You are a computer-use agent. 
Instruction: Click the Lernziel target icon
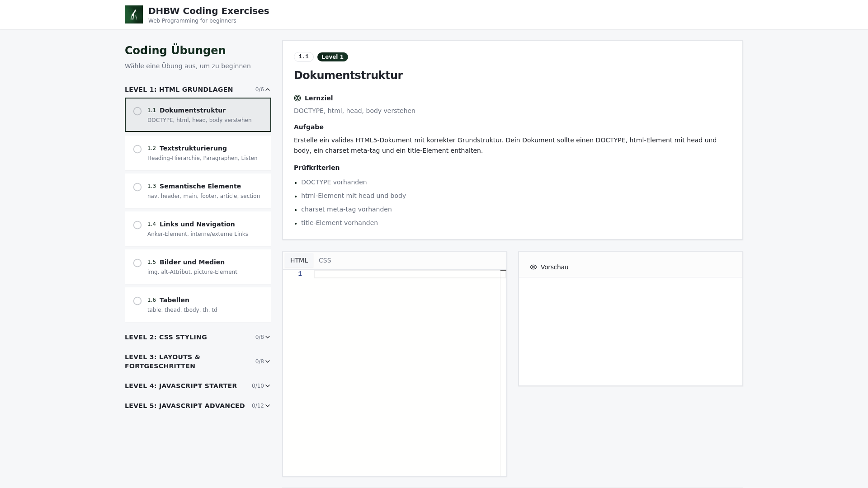pos(297,98)
